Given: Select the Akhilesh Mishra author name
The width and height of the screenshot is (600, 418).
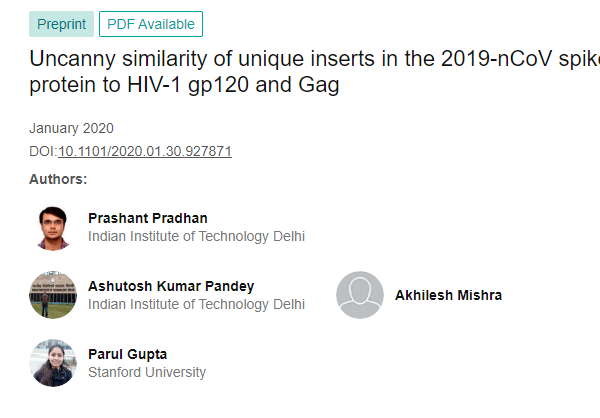Looking at the screenshot, I should 448,295.
